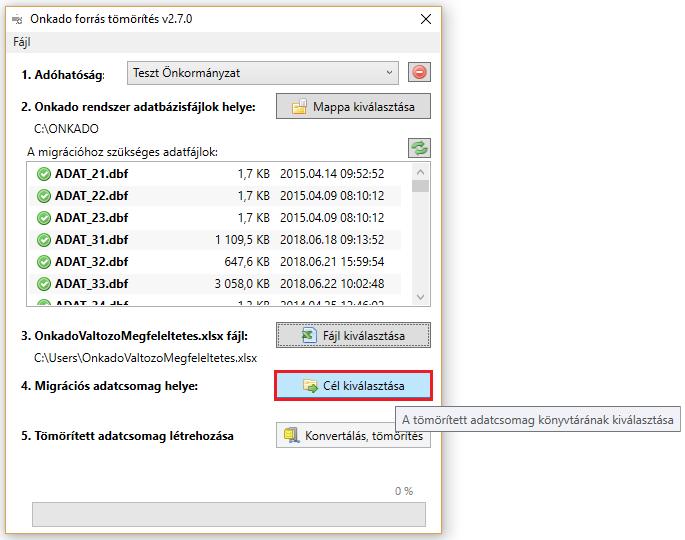The image size is (685, 540).
Task: Click the C:\Users\OnkadoValtozoMegfeleltetes.xlsx path
Action: point(145,358)
